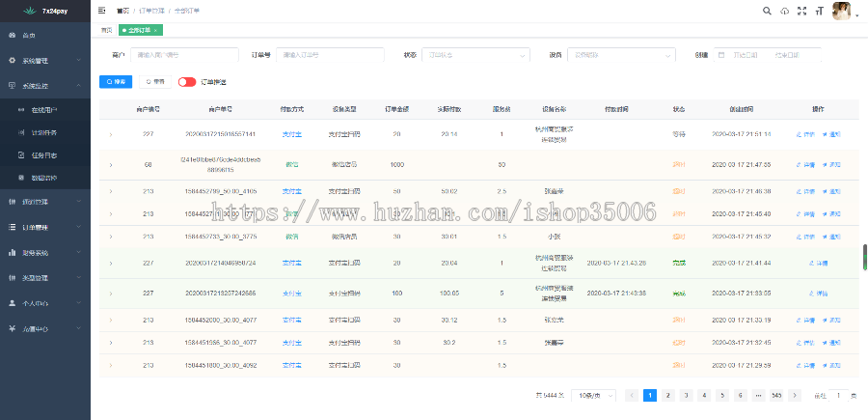868x420 pixels.
Task: Focus the 商户 number input field
Action: pos(184,55)
